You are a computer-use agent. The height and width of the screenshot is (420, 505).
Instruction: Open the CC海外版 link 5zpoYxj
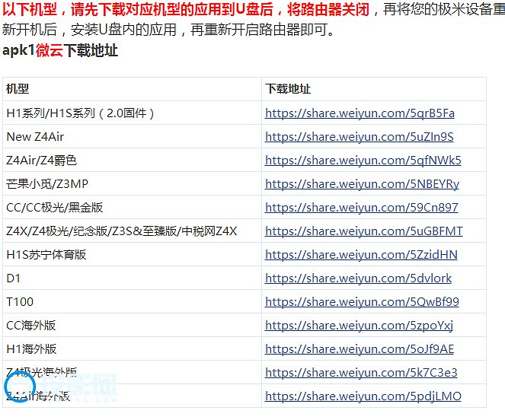coord(359,326)
